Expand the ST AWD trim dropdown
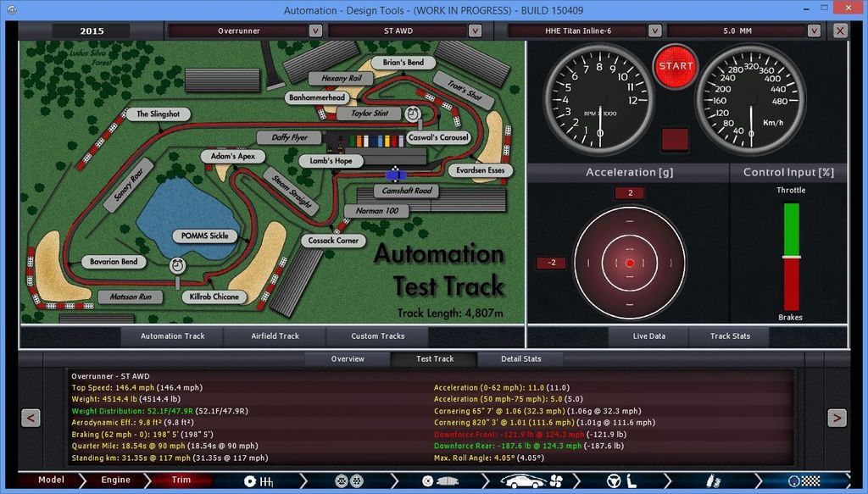The width and height of the screenshot is (868, 494). coord(475,31)
